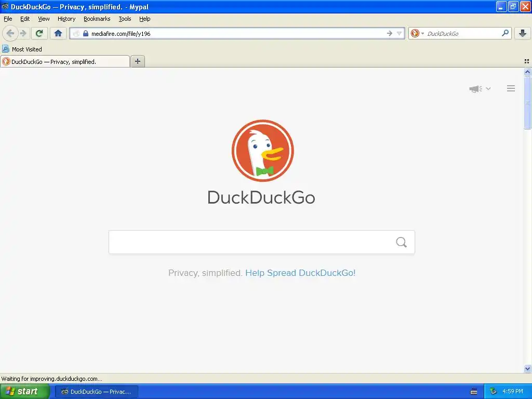The height and width of the screenshot is (399, 532).
Task: Click the status bar loading text
Action: click(x=51, y=379)
